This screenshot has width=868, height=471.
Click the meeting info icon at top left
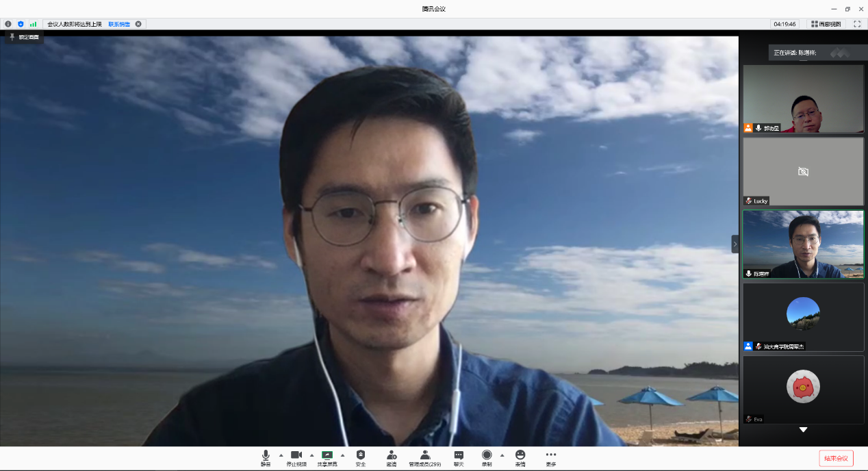tap(8, 24)
